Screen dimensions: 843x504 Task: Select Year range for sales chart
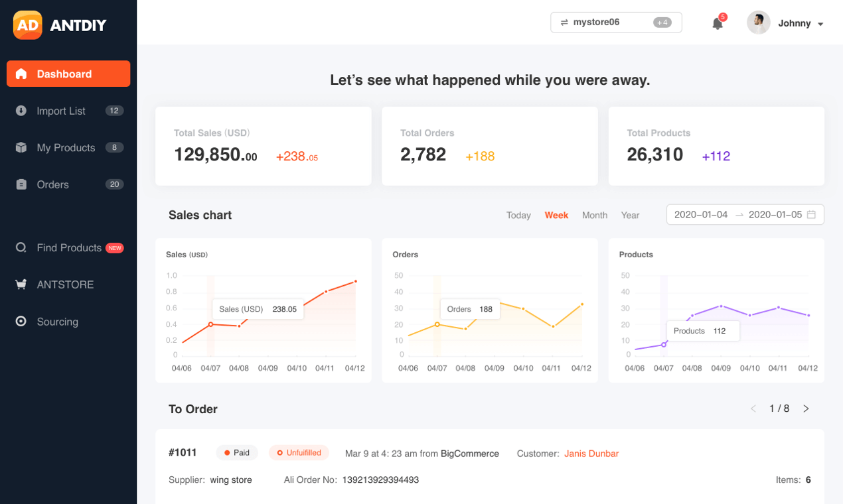630,215
